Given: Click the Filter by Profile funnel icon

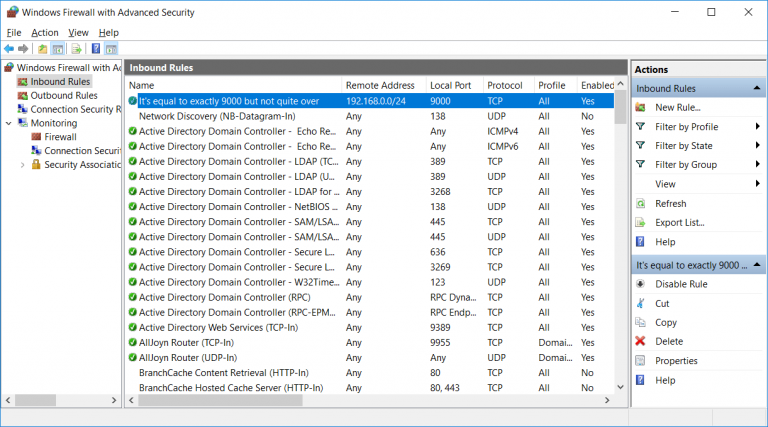Looking at the screenshot, I should pyautogui.click(x=640, y=126).
